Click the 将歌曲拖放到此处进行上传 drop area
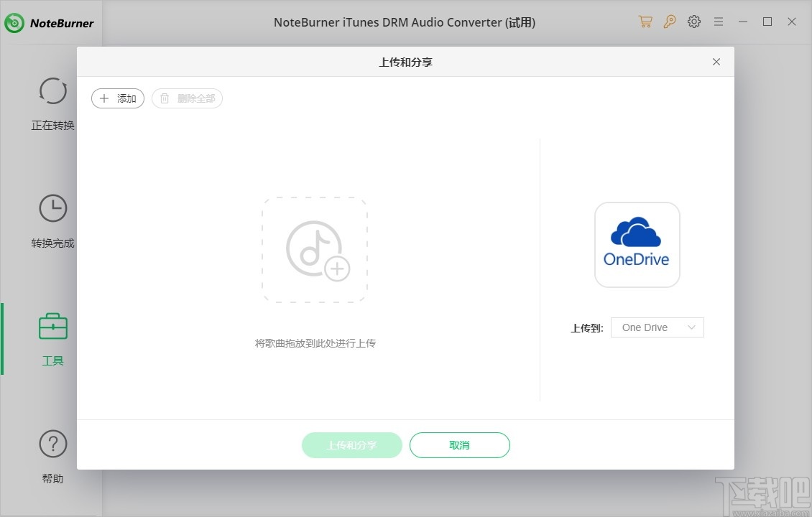The height and width of the screenshot is (517, 812). point(314,343)
